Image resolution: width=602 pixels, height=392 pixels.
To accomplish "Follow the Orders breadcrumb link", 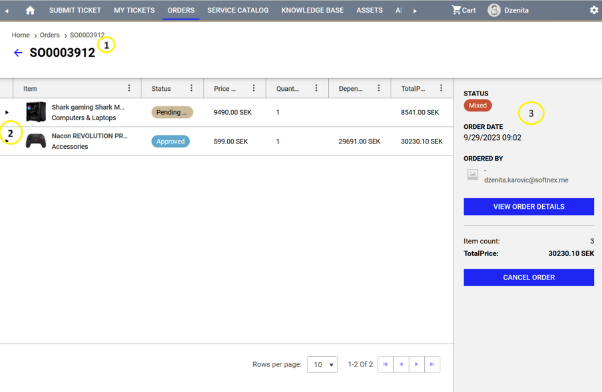I will pyautogui.click(x=50, y=35).
